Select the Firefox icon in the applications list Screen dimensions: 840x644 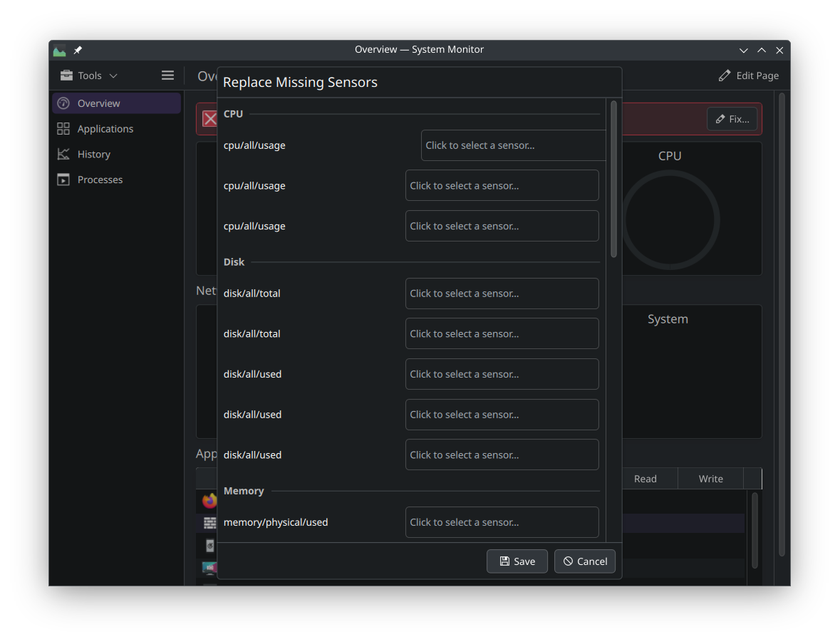click(209, 501)
